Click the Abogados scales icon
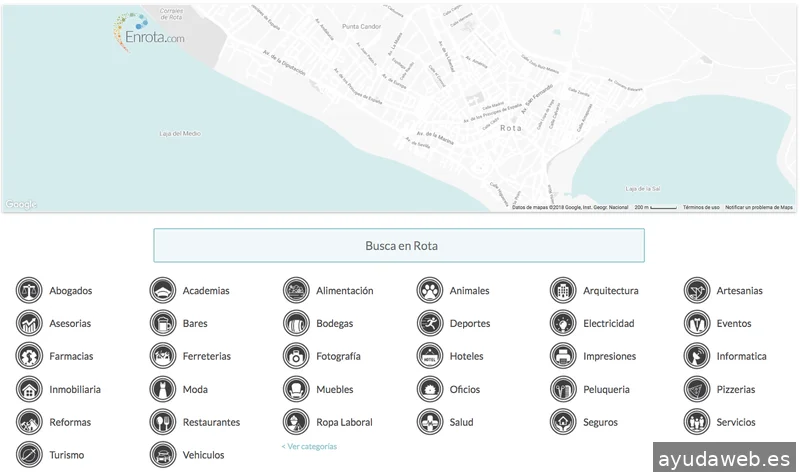Screen dimensions: 800x476 click(29, 291)
